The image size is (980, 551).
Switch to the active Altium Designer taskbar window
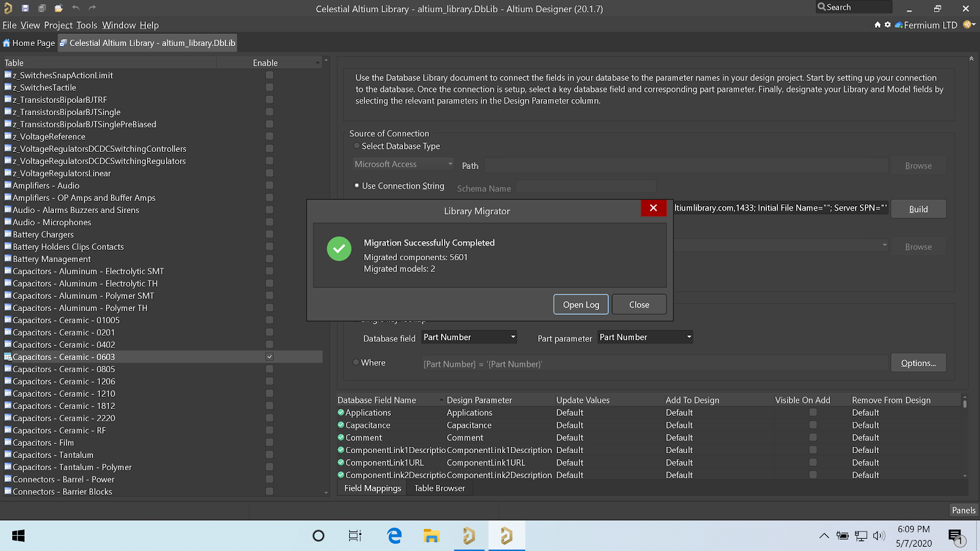click(x=507, y=536)
